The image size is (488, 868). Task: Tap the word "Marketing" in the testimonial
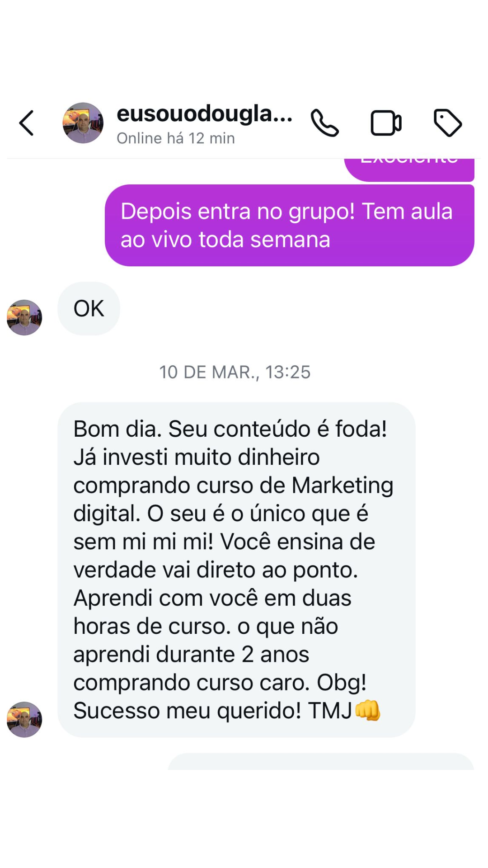pyautogui.click(x=343, y=486)
